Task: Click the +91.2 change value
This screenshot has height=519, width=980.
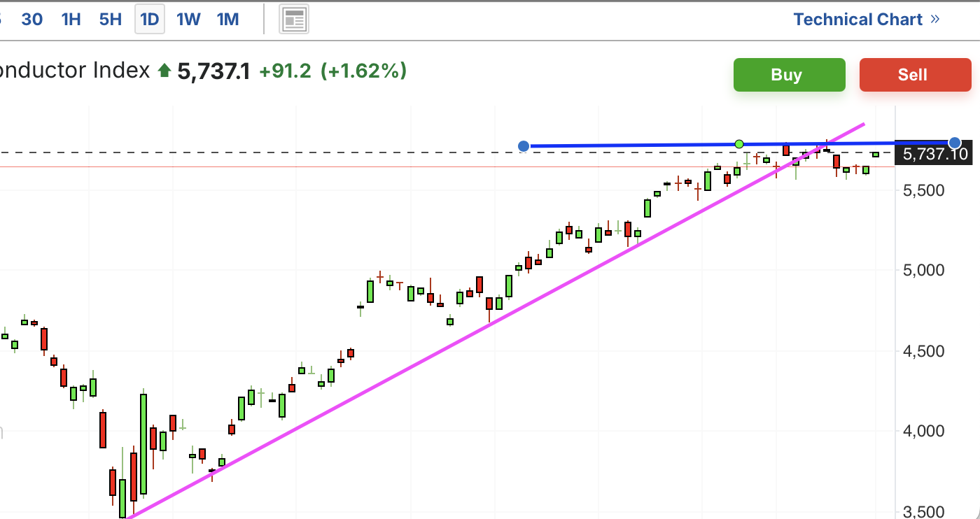Action: 285,71
